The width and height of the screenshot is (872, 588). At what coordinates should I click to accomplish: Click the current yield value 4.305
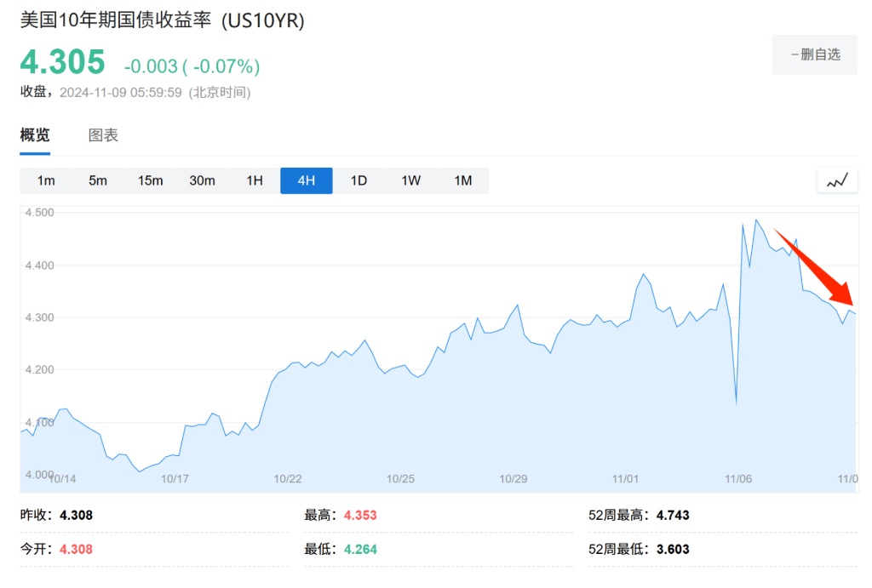[x=63, y=63]
